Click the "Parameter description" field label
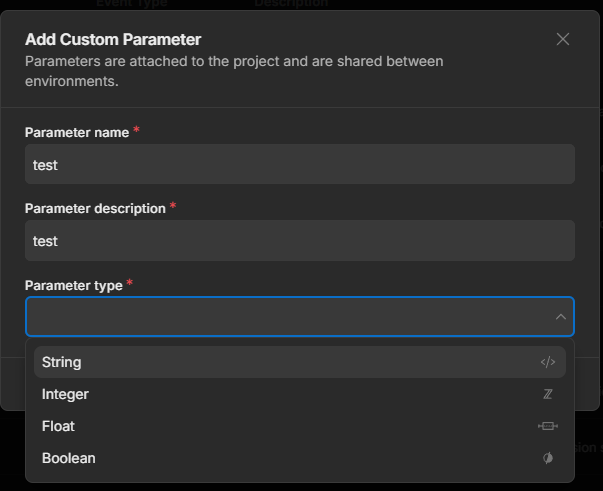This screenshot has width=603, height=491. click(95, 209)
